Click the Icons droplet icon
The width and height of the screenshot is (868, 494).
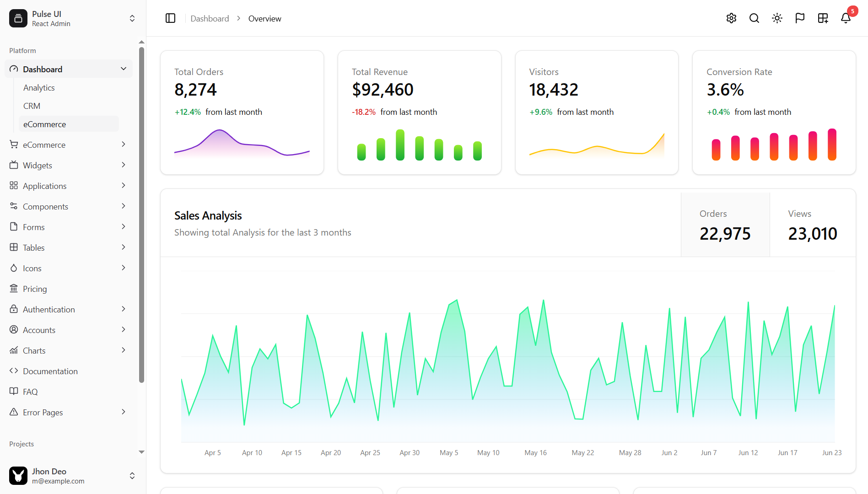(x=14, y=268)
